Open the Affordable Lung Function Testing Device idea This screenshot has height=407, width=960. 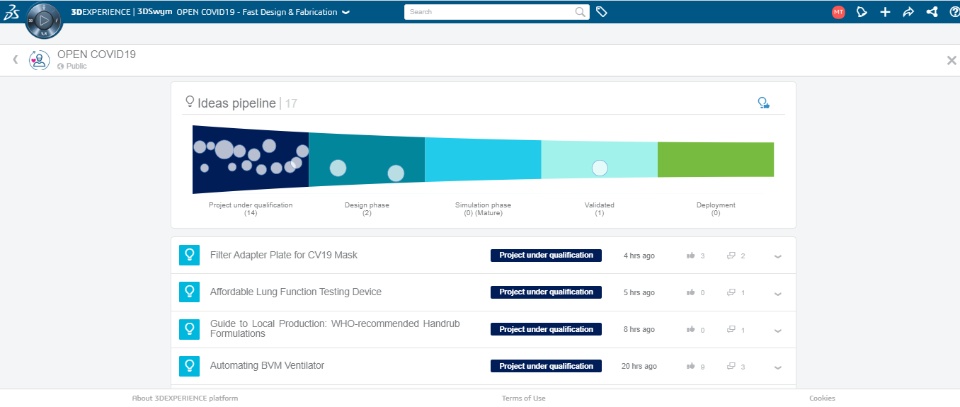point(296,292)
